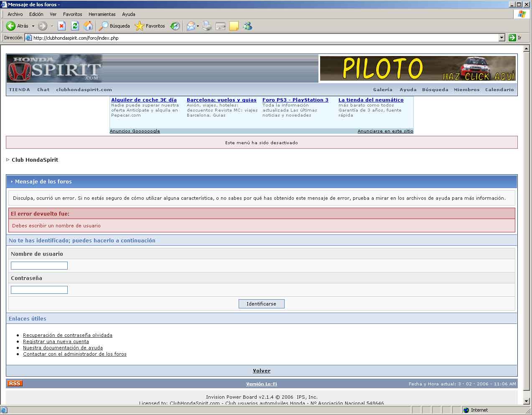Viewport: 532px width, 415px height.
Task: Click the vertical scrollbar down arrow
Action: 526,401
